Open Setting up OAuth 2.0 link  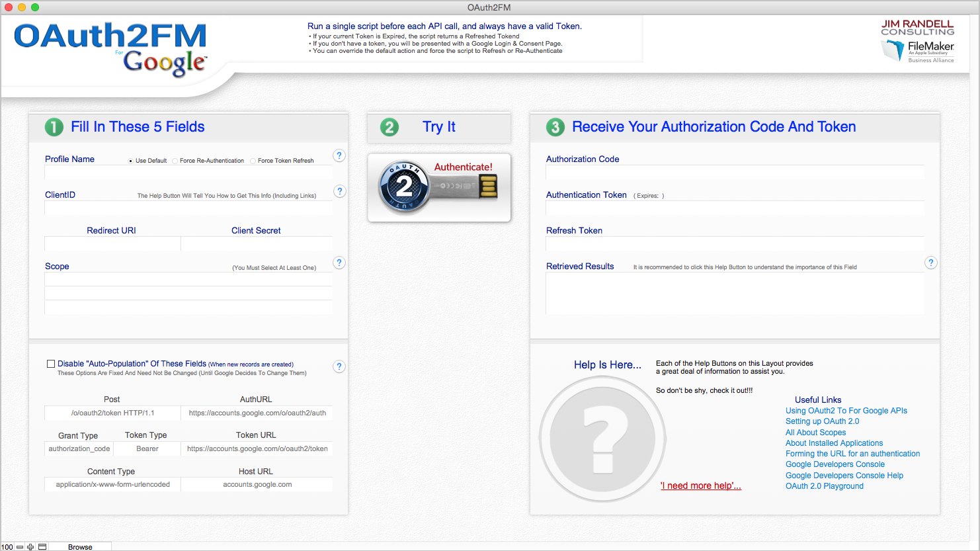(x=822, y=421)
